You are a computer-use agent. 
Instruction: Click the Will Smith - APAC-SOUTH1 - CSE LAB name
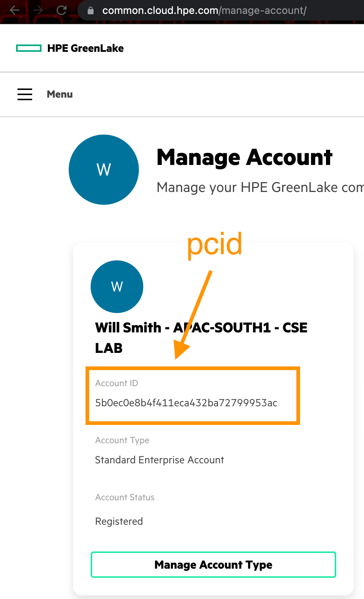click(201, 338)
